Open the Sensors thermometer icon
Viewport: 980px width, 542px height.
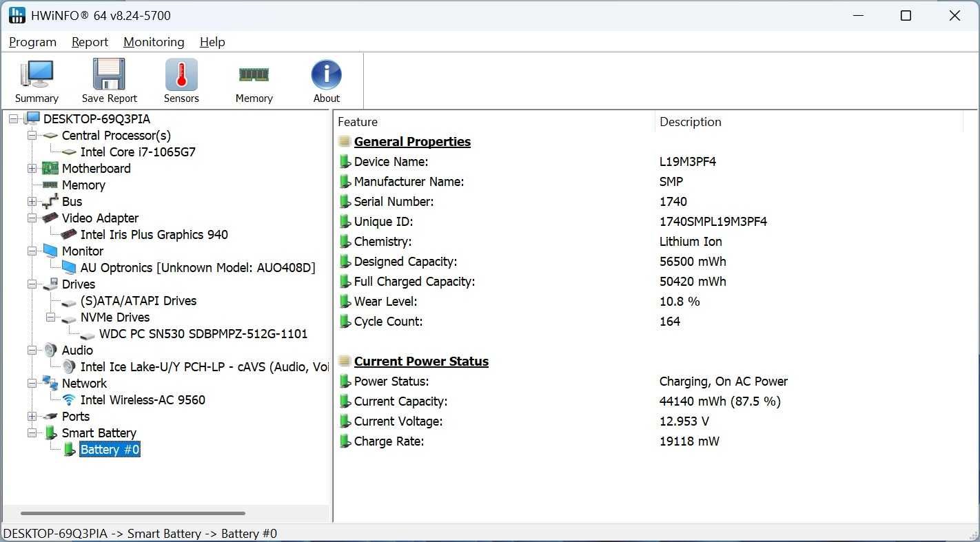(x=181, y=74)
